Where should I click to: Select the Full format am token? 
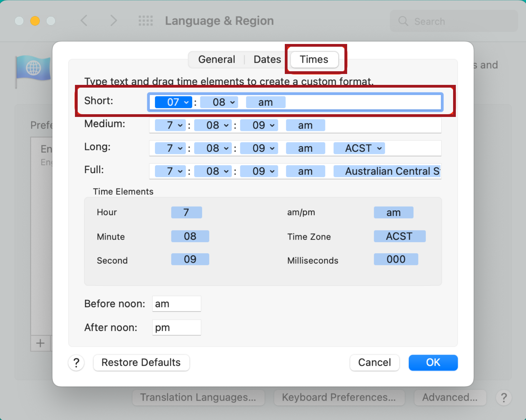click(305, 171)
